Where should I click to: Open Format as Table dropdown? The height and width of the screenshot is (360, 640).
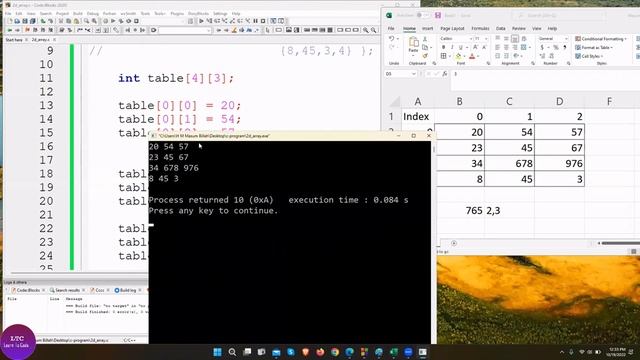(x=594, y=47)
